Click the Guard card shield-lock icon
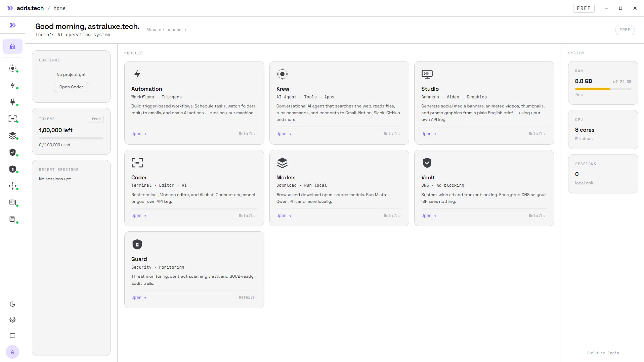This screenshot has width=644, height=362. click(x=137, y=244)
